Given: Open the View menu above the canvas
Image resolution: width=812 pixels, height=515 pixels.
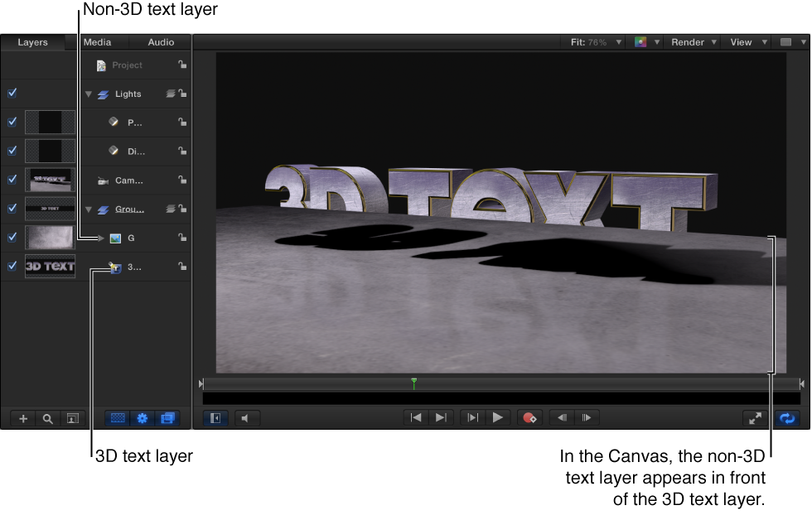Looking at the screenshot, I should click(x=743, y=41).
